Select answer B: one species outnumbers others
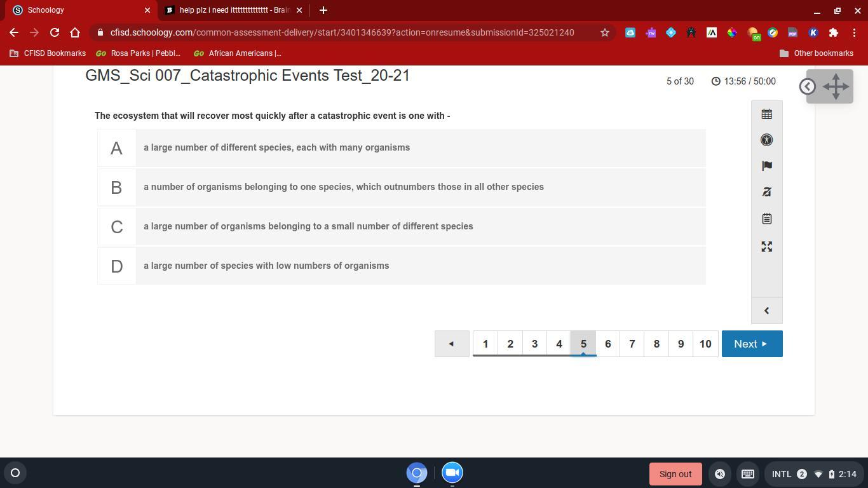Viewport: 868px width, 488px height. coord(402,187)
